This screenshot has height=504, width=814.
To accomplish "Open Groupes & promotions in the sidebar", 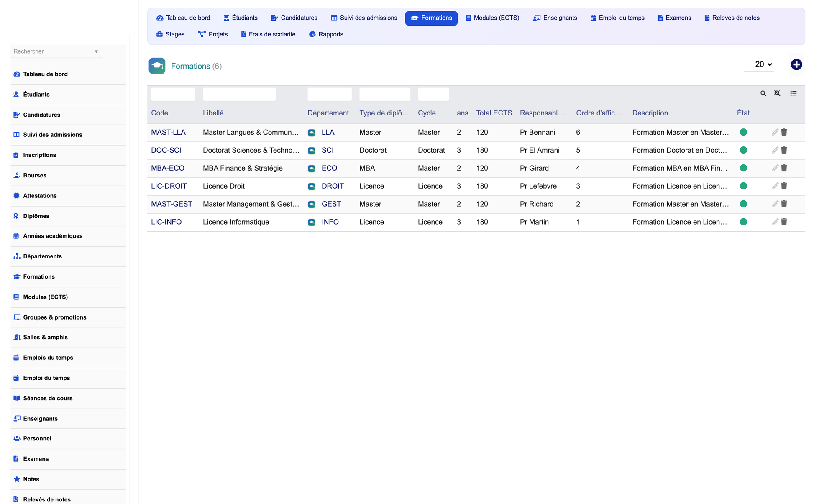I will tap(68, 317).
